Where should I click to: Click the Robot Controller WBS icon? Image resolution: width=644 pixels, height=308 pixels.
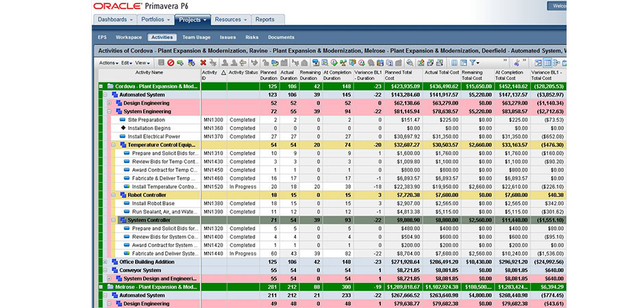[122, 194]
